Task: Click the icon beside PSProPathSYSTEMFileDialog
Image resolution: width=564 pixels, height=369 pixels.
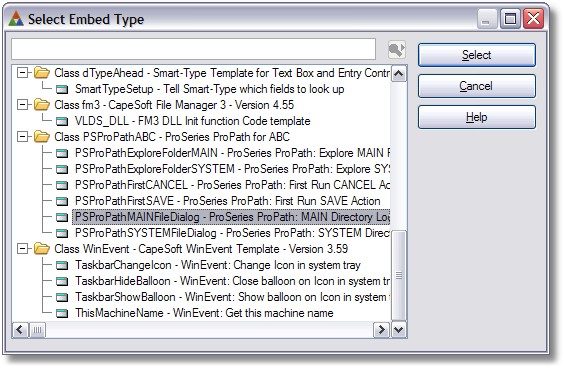Action: point(62,233)
